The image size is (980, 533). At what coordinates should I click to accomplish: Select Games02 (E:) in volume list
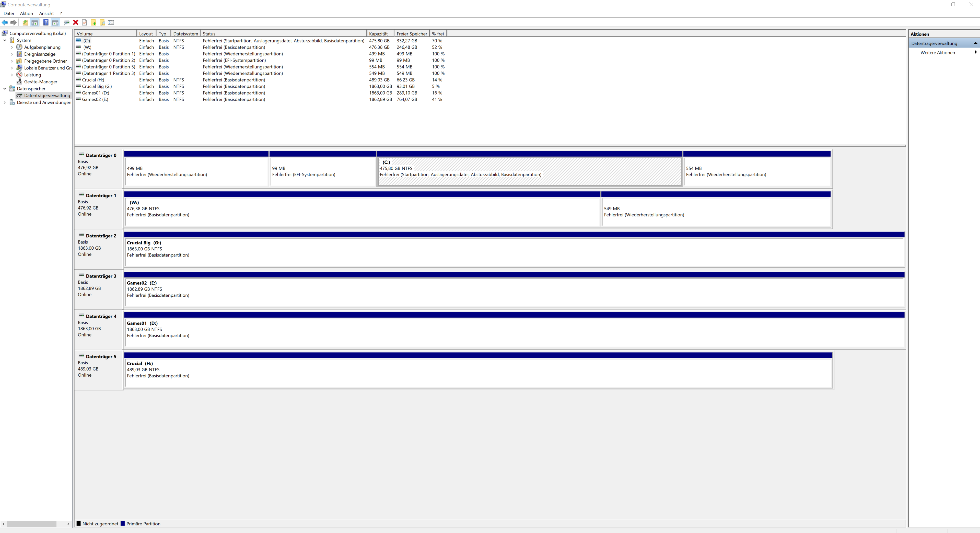(x=261, y=99)
